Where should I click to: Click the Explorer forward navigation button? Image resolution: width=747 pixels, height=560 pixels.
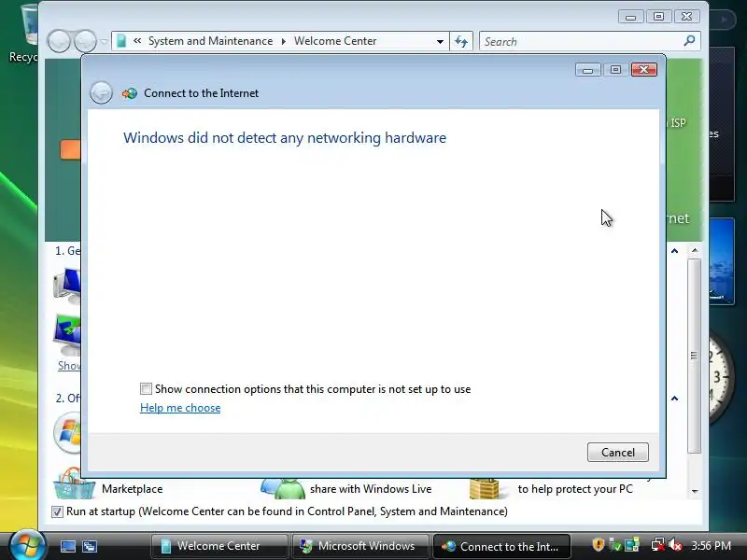pyautogui.click(x=85, y=41)
